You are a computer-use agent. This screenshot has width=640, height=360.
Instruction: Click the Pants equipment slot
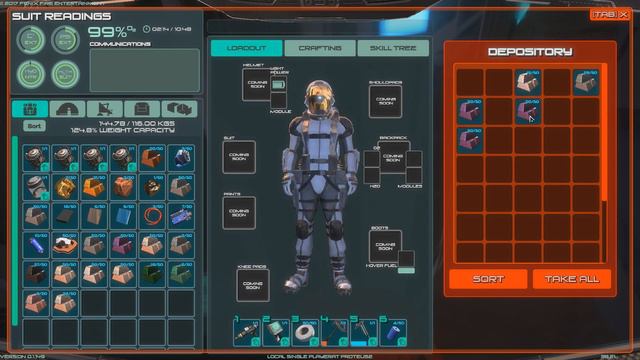[x=239, y=213]
